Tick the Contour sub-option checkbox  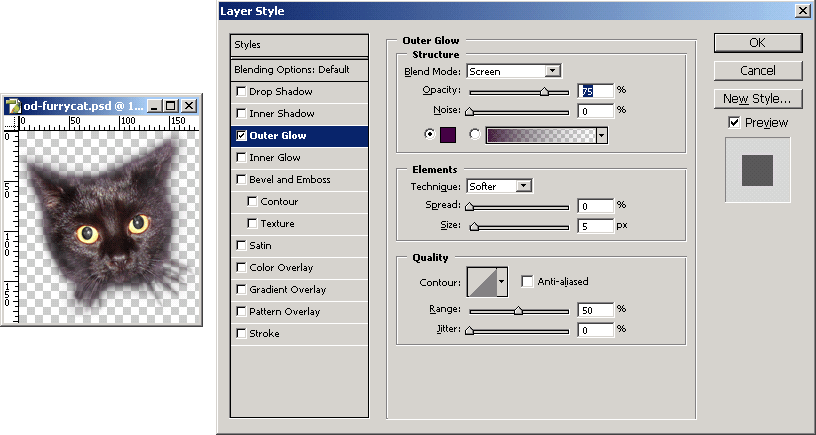[252, 201]
